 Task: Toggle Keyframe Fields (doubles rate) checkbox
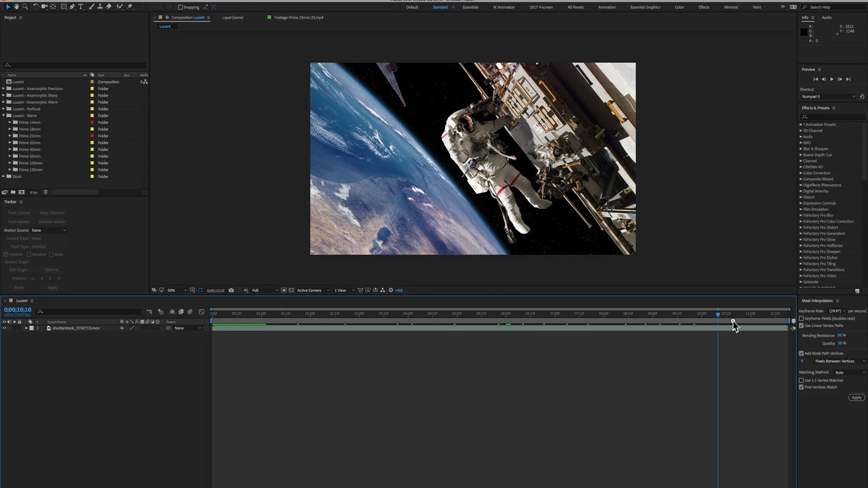coord(801,319)
